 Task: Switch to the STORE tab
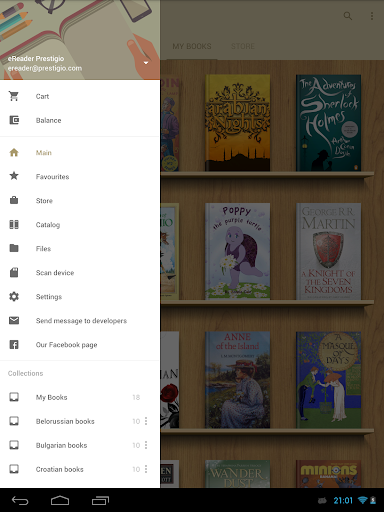(243, 46)
